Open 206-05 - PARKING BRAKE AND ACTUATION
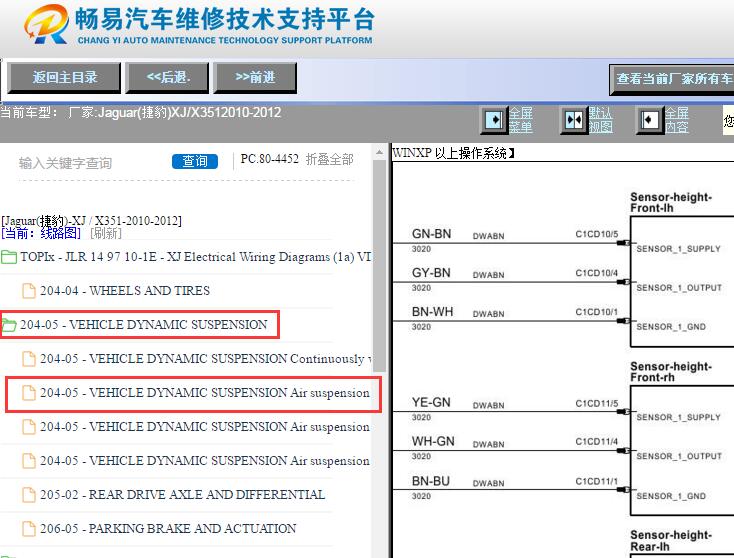Image resolution: width=734 pixels, height=558 pixels. [x=168, y=529]
